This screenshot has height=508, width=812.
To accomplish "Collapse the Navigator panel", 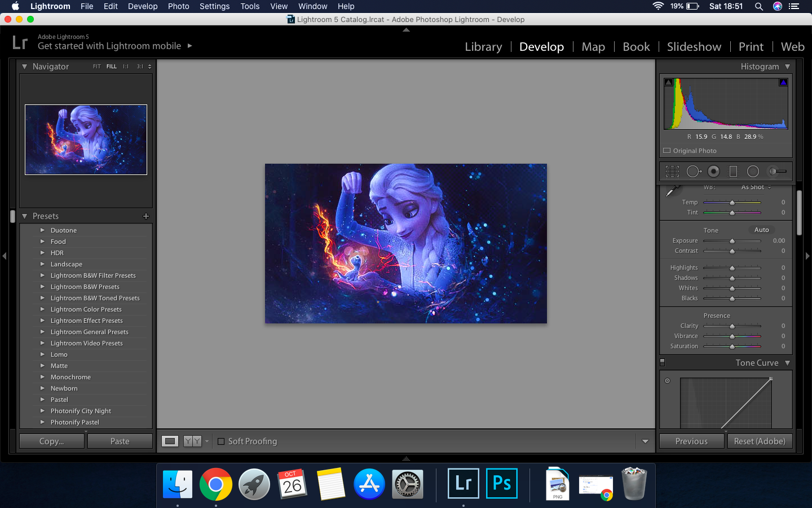I will coord(24,67).
